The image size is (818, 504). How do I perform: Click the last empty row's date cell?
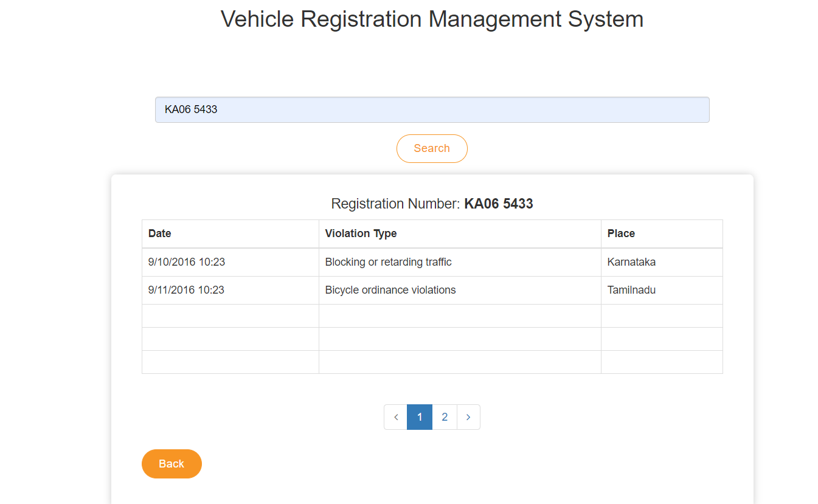[x=230, y=362]
